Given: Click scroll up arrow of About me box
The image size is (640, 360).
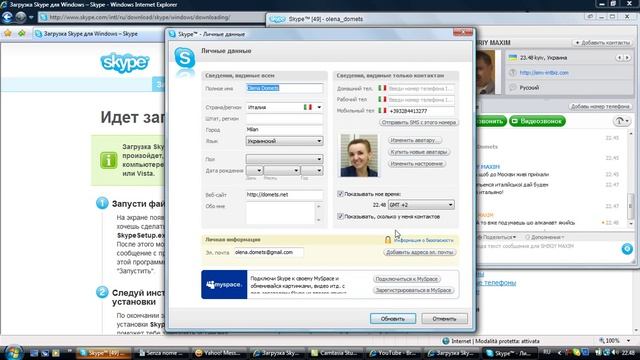Looking at the screenshot, I should (x=319, y=206).
